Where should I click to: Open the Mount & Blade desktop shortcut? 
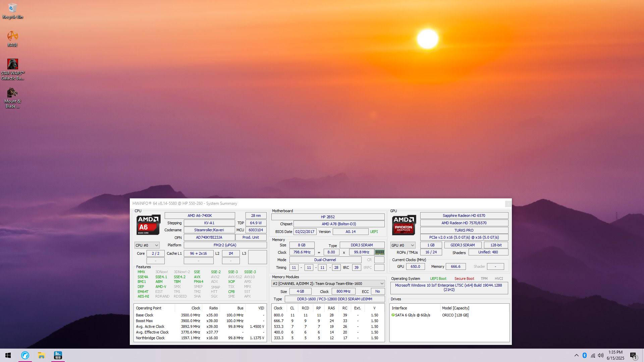point(12,98)
